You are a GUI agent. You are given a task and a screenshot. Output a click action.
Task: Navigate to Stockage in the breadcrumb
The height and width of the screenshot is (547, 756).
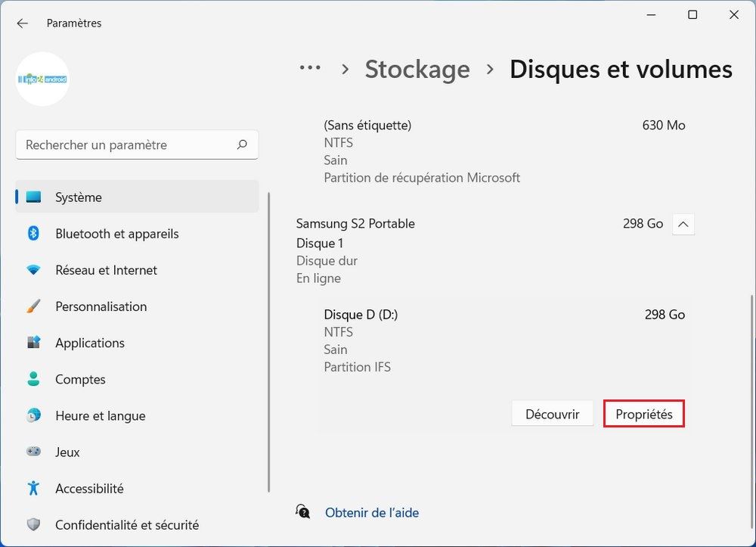coord(417,69)
